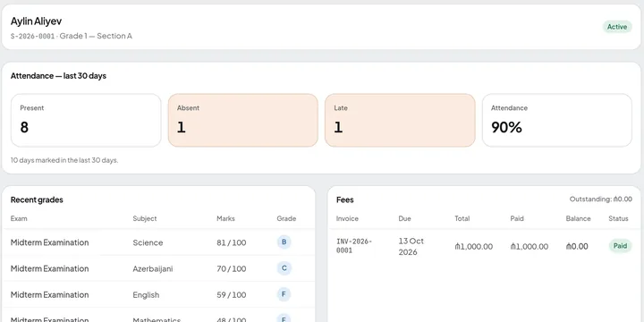
Task: Open invoice INV-2026-0001
Action: coord(354,246)
